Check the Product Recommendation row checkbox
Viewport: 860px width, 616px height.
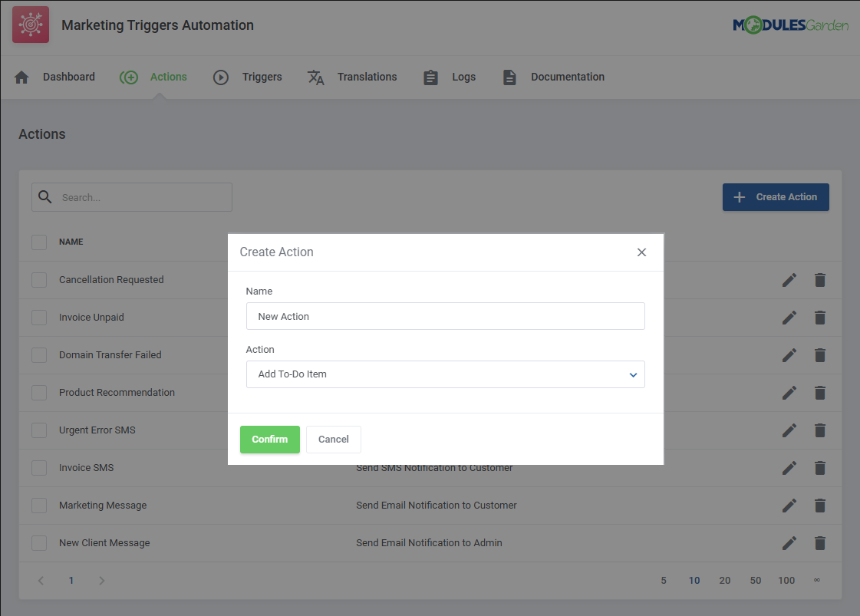39,393
